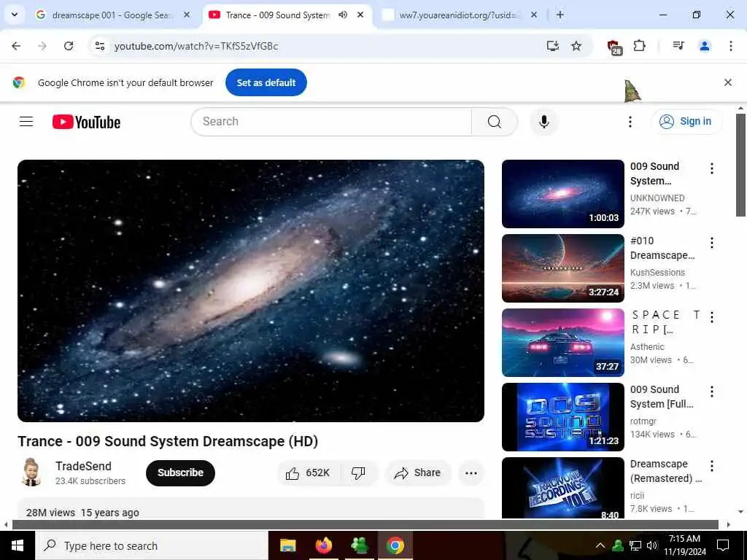Click the YouTube Search field
The image size is (747, 560).
coord(331,122)
